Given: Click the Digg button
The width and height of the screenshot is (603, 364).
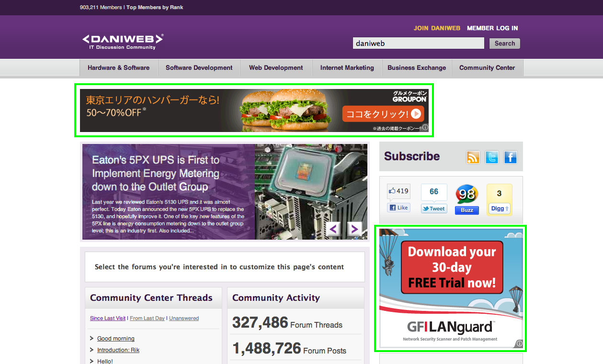Looking at the screenshot, I should pos(500,209).
